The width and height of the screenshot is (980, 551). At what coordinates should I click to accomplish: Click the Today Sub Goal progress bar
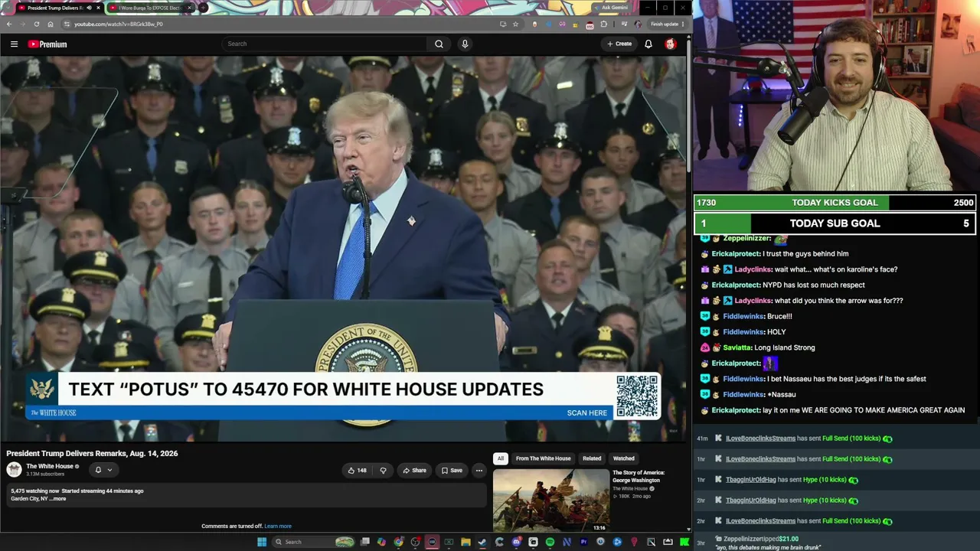tap(835, 223)
